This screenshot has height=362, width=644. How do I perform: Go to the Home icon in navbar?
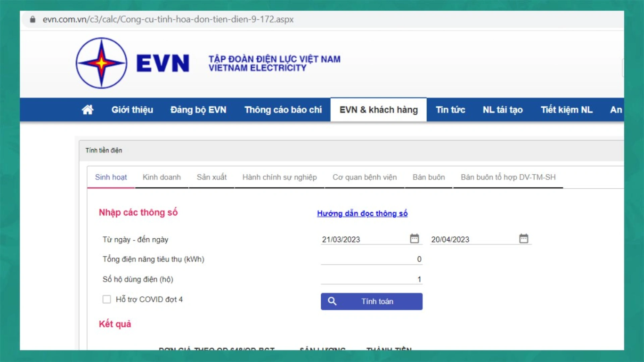pyautogui.click(x=88, y=110)
